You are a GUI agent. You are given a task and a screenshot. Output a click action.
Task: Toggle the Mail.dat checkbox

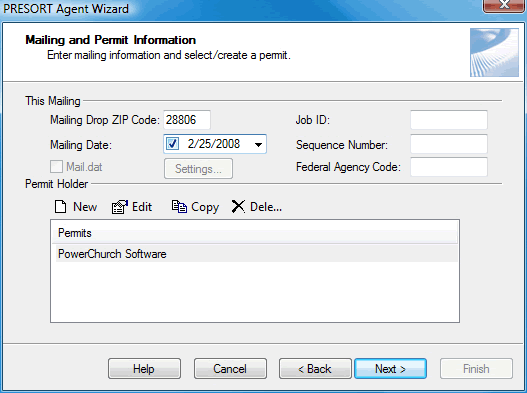[56, 167]
